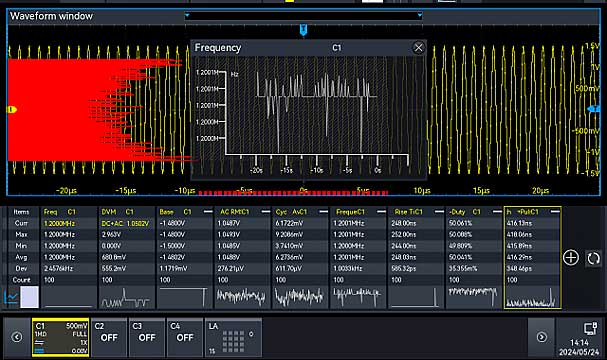The height and width of the screenshot is (360, 607).
Task: Click the trend chart icon beside the thumbnails
Action: 11,297
